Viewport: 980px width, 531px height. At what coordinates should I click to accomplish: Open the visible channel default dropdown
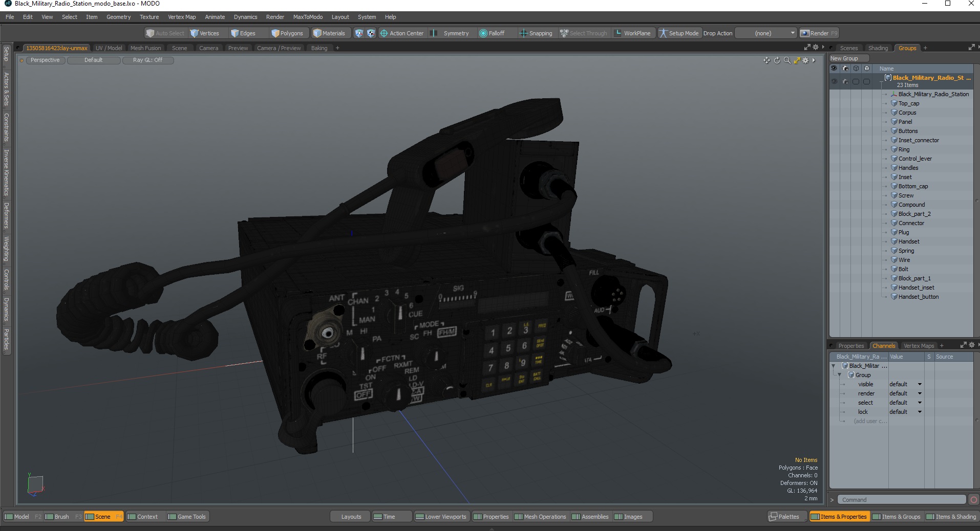906,384
